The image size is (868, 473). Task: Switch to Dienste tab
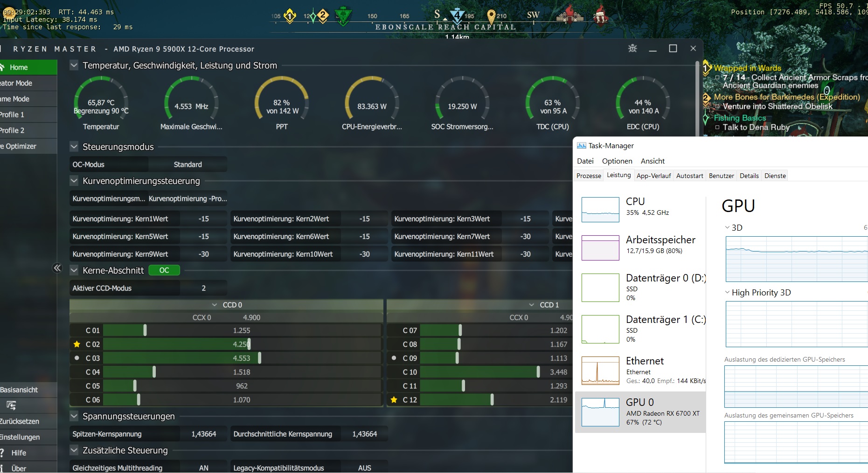click(775, 176)
